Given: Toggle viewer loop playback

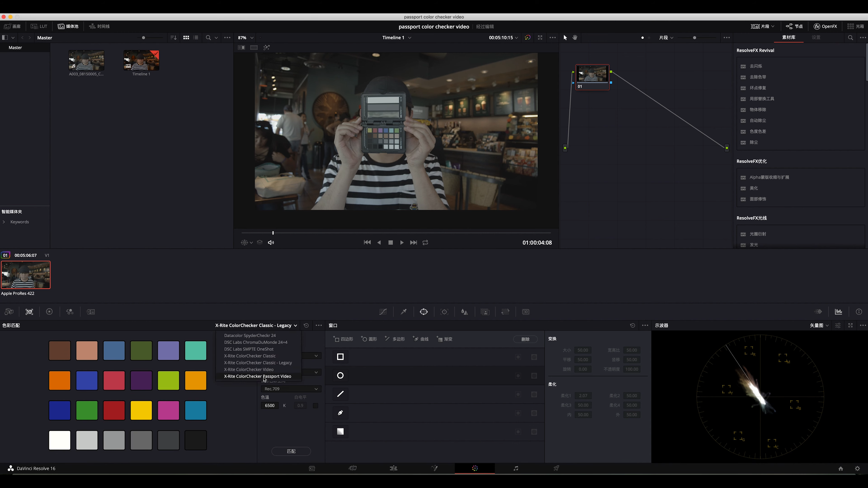Looking at the screenshot, I should 425,242.
